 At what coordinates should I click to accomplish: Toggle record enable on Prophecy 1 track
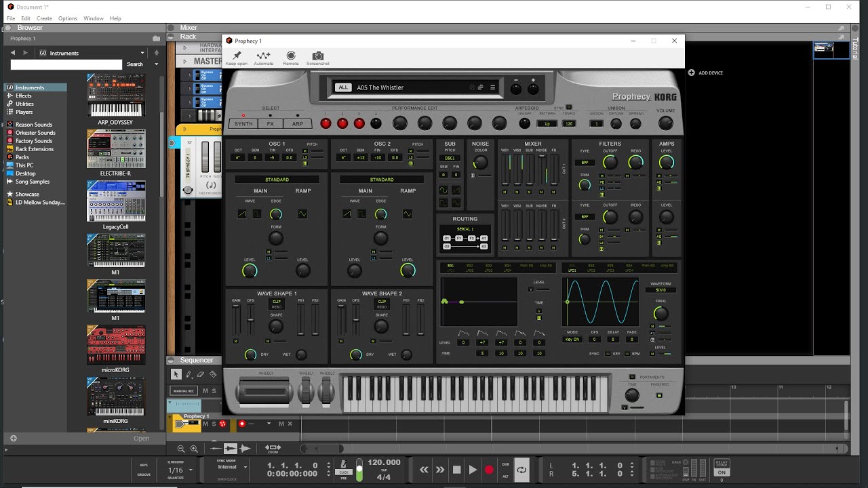click(242, 424)
